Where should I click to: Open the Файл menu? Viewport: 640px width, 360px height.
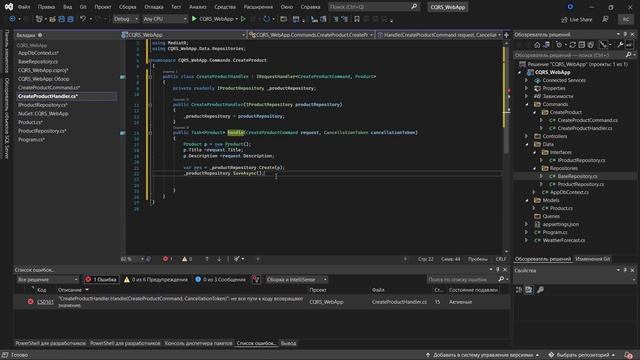click(24, 7)
